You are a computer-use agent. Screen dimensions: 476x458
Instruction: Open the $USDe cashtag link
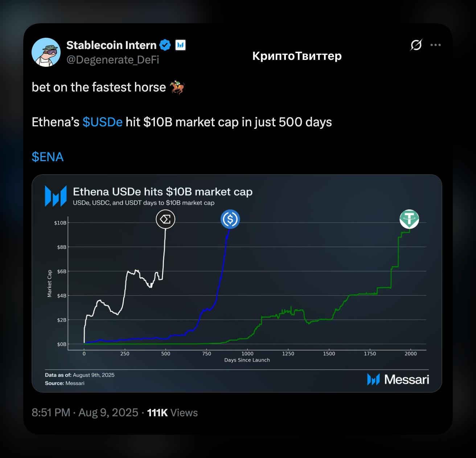click(102, 122)
